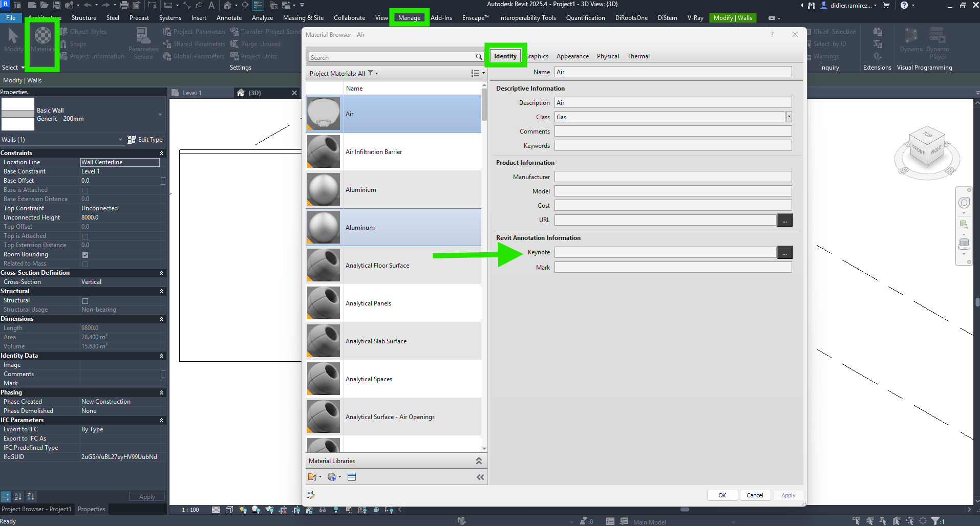Click the Text (A) tool in quick access

point(211,5)
